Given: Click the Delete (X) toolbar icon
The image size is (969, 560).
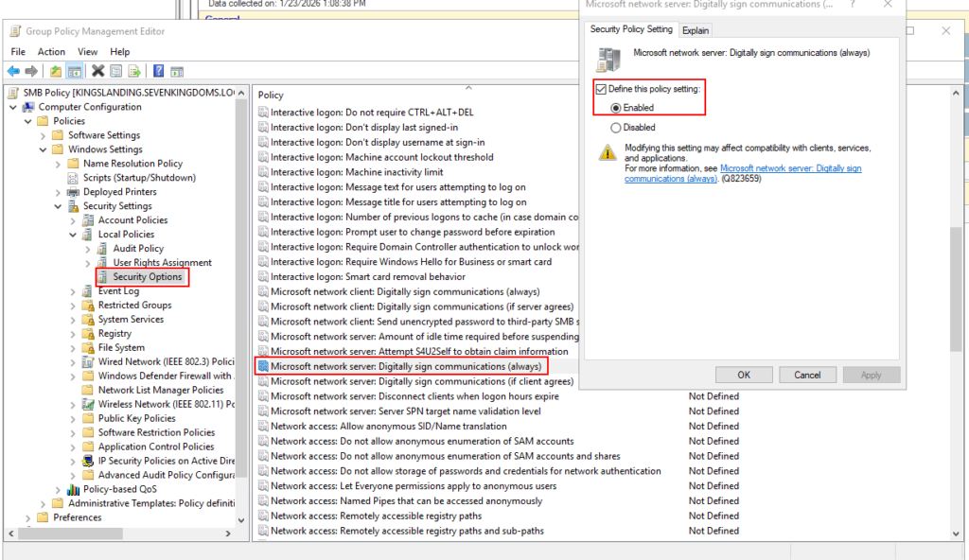Looking at the screenshot, I should [97, 71].
